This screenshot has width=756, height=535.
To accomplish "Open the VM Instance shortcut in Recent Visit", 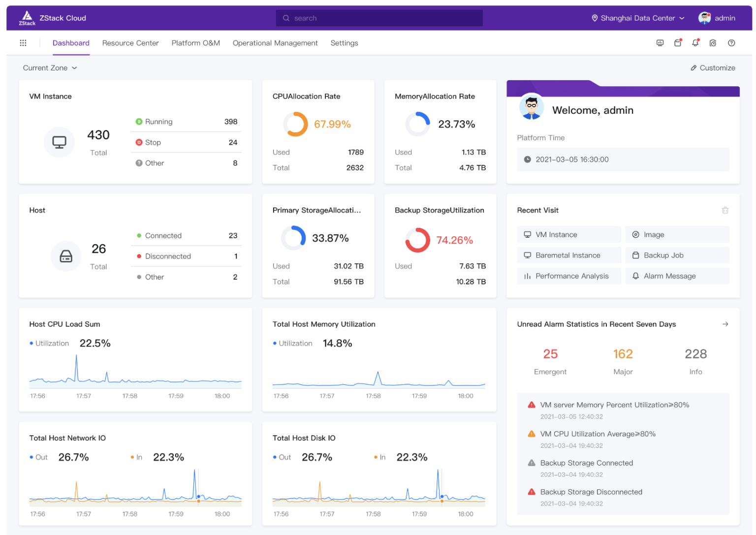I will coord(568,234).
